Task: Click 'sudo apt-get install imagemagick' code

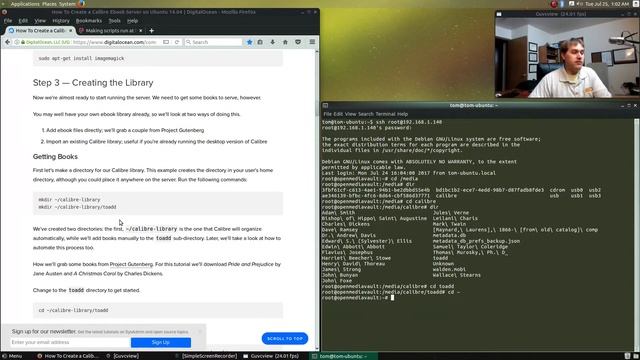Action: pos(81,58)
